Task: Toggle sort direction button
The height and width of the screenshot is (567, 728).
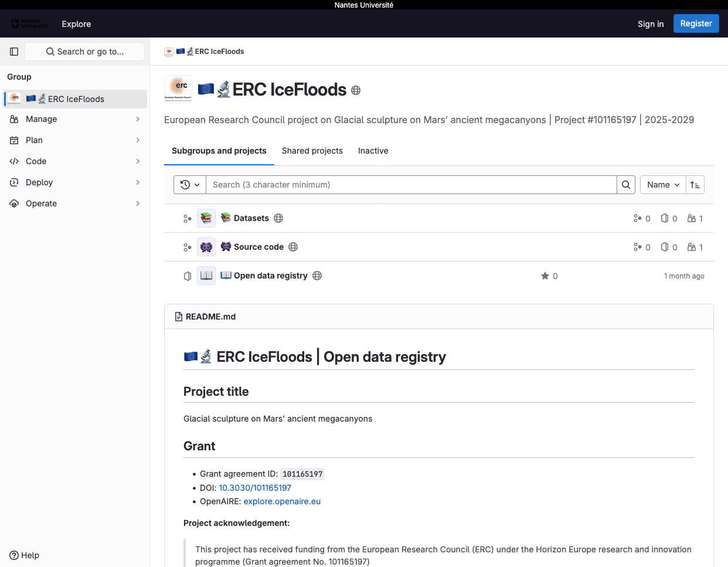Action: pyautogui.click(x=695, y=185)
